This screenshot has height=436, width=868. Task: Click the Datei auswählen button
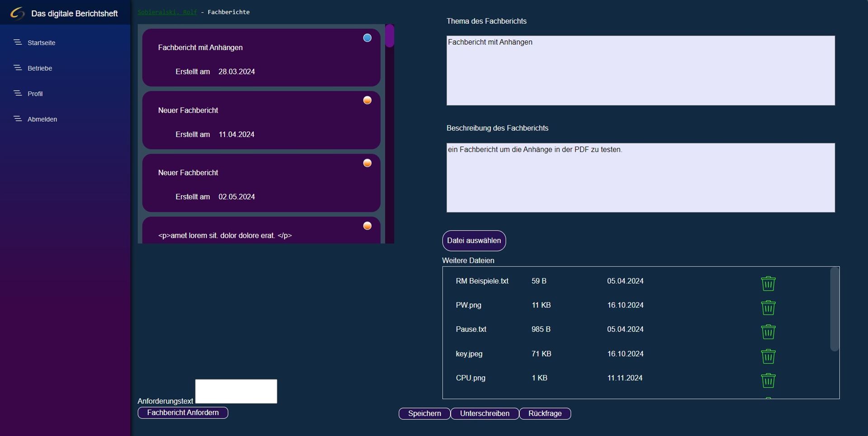(474, 241)
